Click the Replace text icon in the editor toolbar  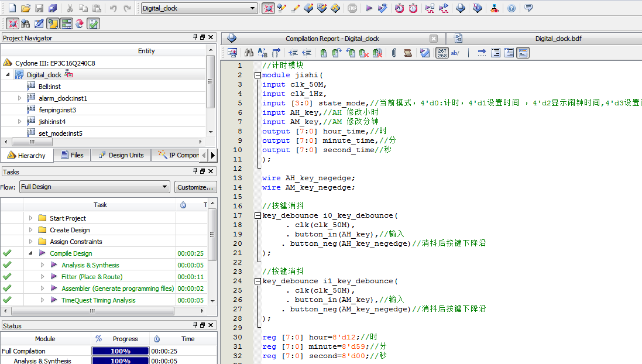click(x=262, y=53)
